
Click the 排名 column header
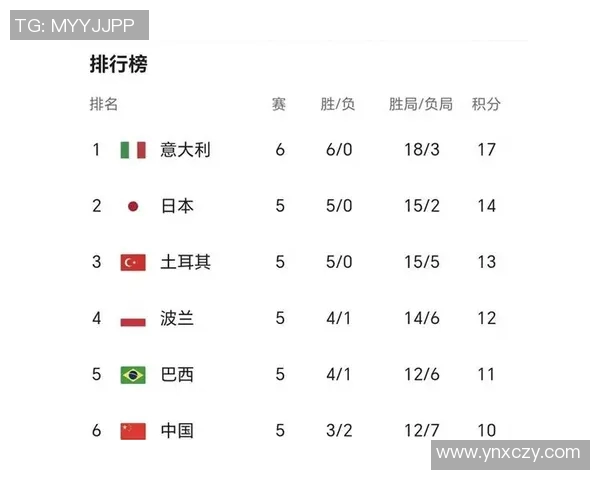click(x=104, y=104)
